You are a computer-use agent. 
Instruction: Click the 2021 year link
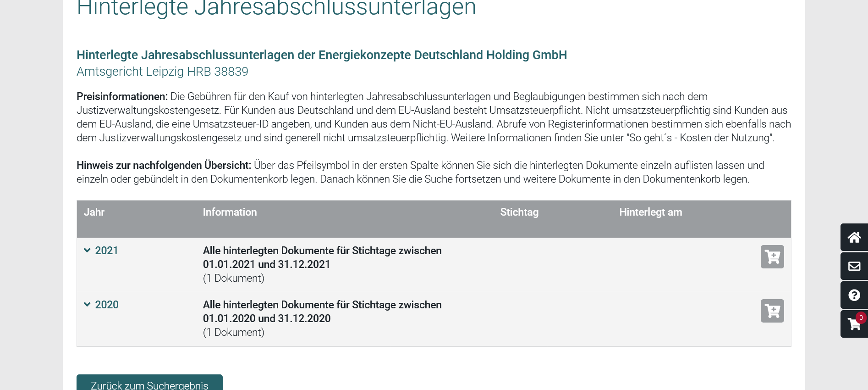pos(106,251)
